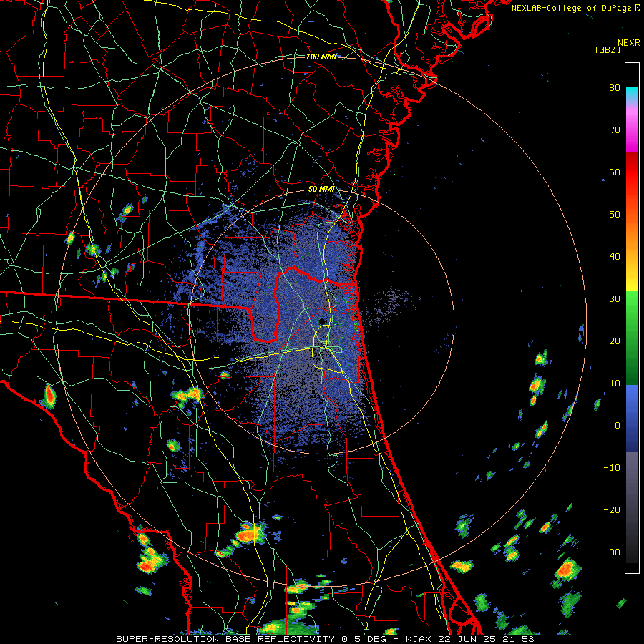Click the 80 dBZ scale value
This screenshot has height=644, width=644.
[x=615, y=87]
